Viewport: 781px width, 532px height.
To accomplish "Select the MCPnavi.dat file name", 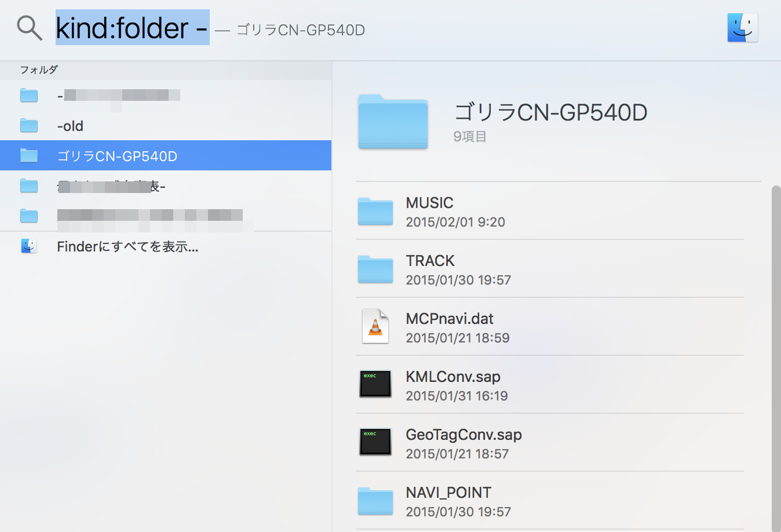I will click(450, 319).
